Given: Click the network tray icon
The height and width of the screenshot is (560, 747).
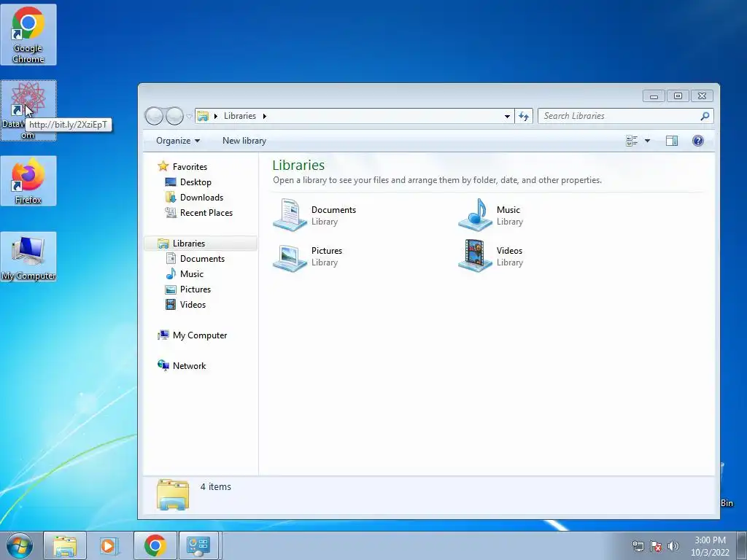Looking at the screenshot, I should pos(638,546).
